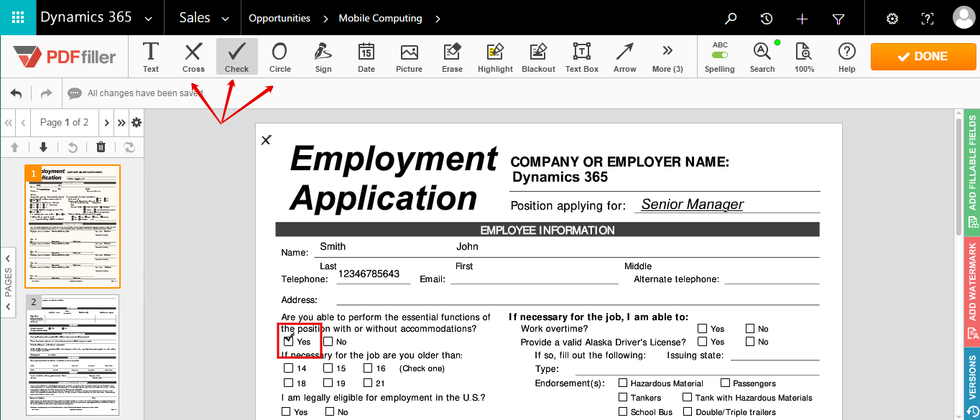Select the page 2 thumbnail
Image resolution: width=980 pixels, height=420 pixels.
pyautogui.click(x=73, y=355)
